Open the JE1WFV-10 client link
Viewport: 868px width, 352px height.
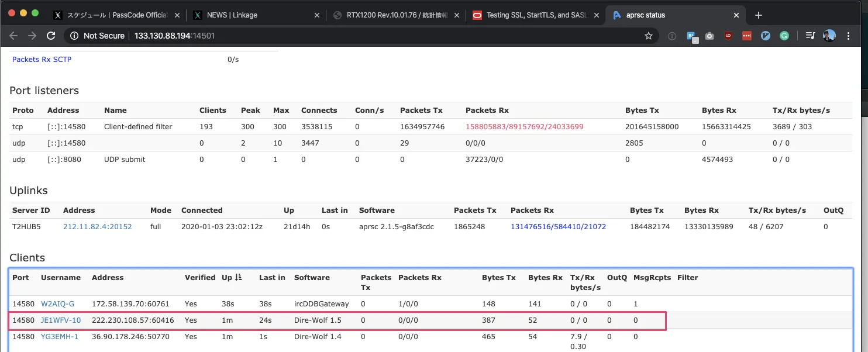pos(60,320)
